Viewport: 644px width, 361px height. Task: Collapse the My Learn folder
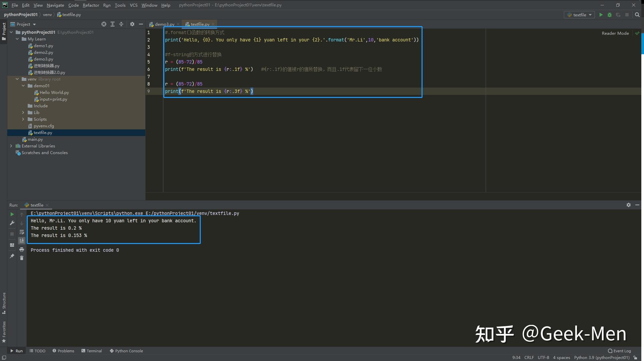17,39
